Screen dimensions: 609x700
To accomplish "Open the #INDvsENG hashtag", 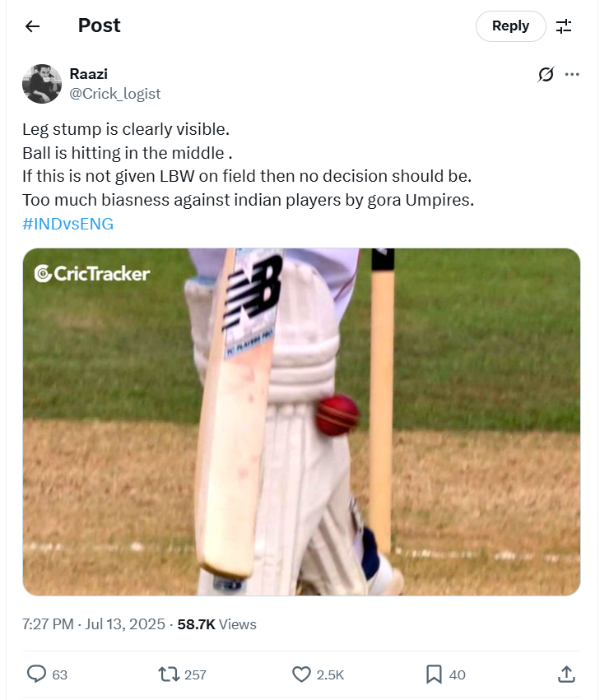I will (67, 224).
